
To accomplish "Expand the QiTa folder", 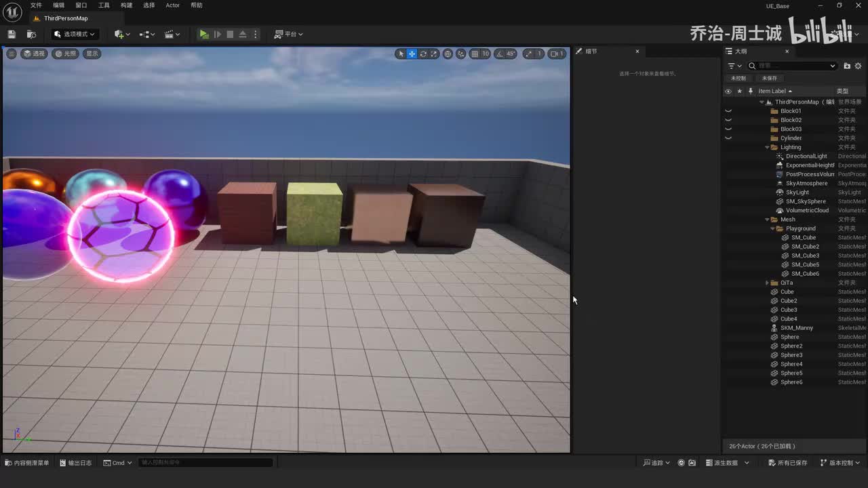I will tap(768, 283).
